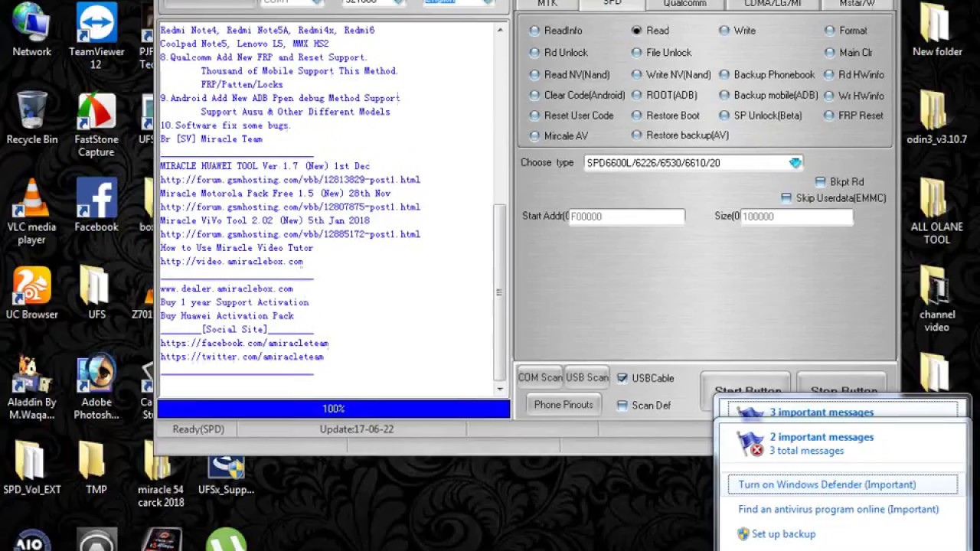This screenshot has height=551, width=980.
Task: Launch FastStone Capture shortcut
Action: click(96, 125)
